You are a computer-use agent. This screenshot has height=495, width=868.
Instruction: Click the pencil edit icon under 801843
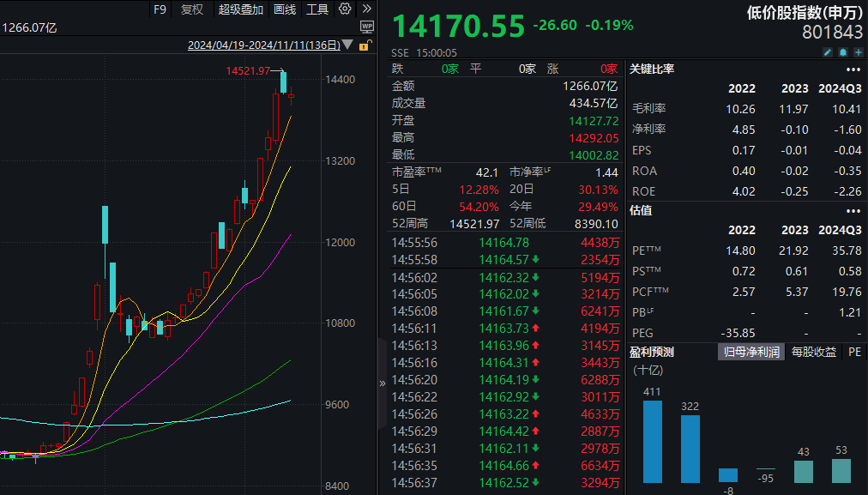coord(828,52)
